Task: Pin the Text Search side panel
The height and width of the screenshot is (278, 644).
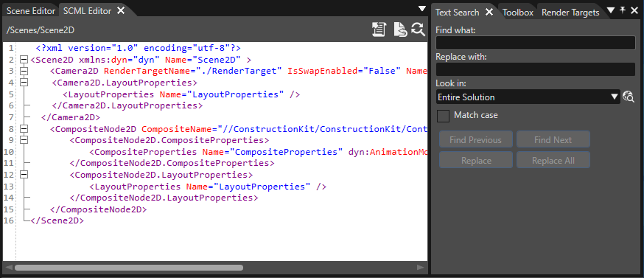Action: point(622,10)
